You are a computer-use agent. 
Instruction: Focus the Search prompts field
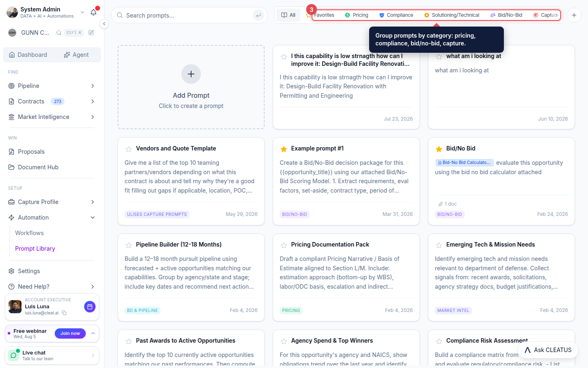click(189, 16)
